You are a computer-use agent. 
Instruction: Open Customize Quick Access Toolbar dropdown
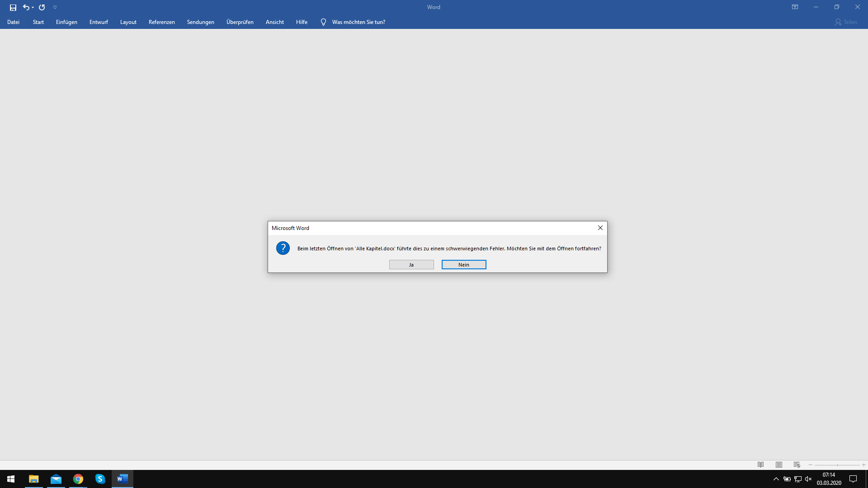pos(55,7)
